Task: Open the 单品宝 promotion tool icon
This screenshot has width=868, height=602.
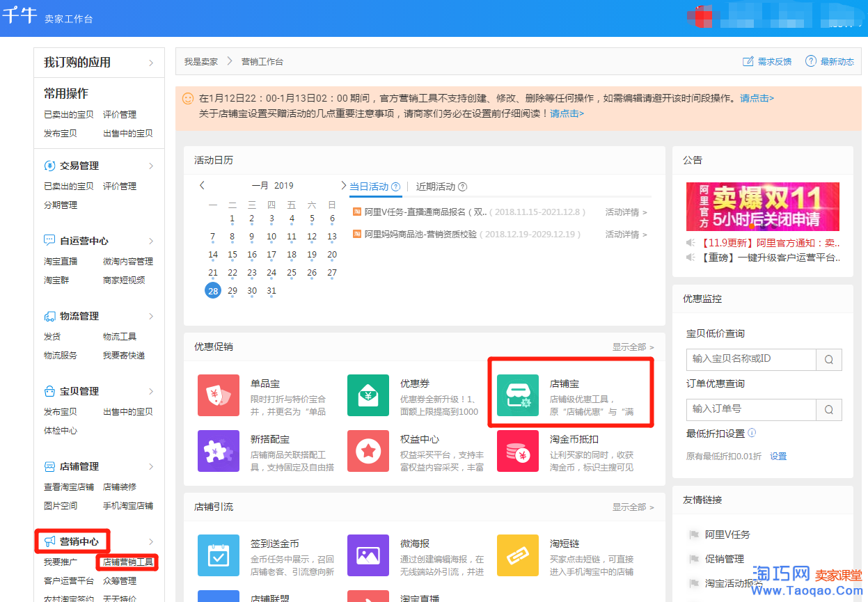Action: coord(219,395)
